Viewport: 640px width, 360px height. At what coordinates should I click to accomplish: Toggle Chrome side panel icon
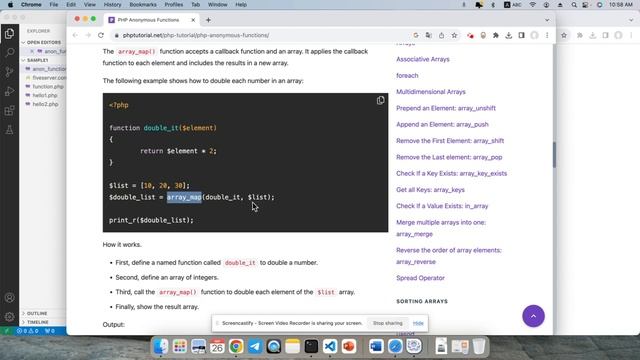521,36
